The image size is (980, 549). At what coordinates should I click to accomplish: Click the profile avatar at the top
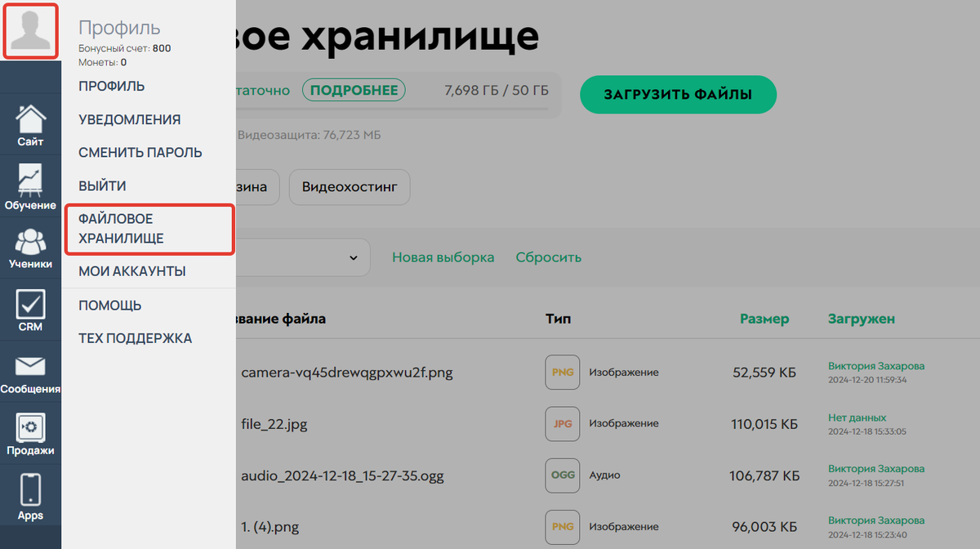[x=30, y=30]
